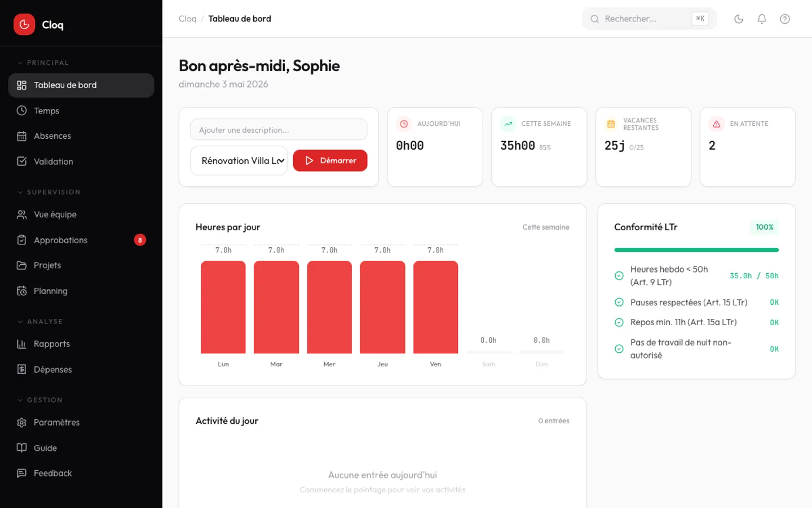Click the Tableau de bord grid icon
This screenshot has height=508, width=812.
(x=21, y=85)
